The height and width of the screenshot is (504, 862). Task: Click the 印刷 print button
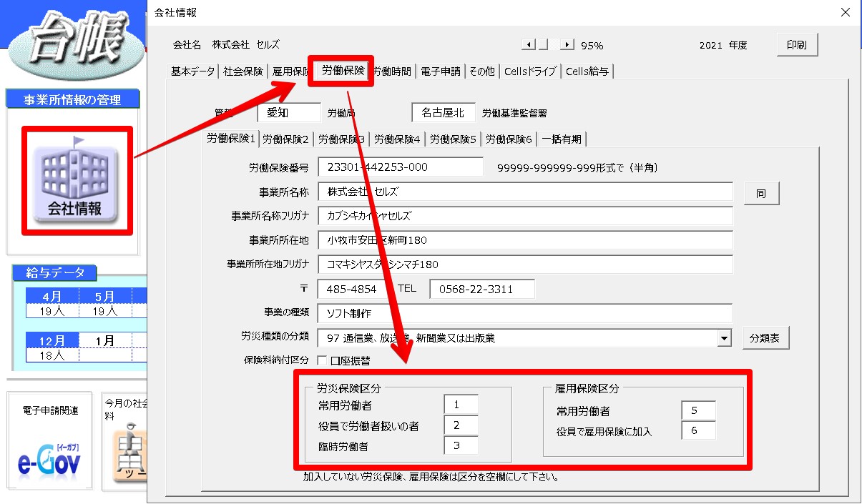[x=797, y=45]
